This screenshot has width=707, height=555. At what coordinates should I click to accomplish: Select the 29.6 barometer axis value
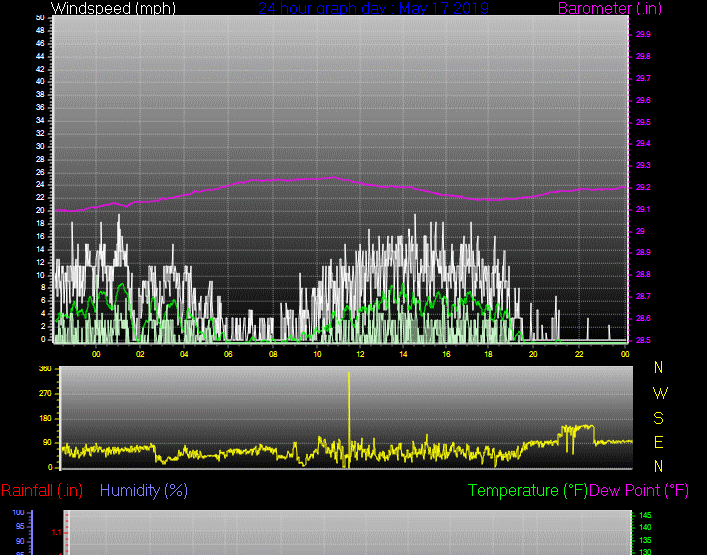point(643,100)
